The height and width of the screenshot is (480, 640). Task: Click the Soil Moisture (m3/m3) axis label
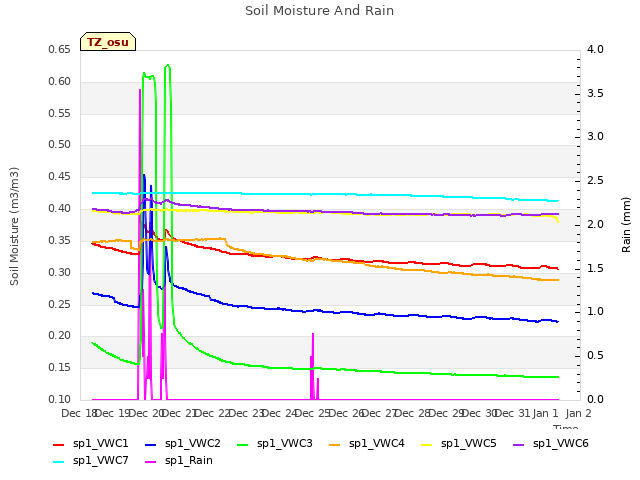pos(14,226)
